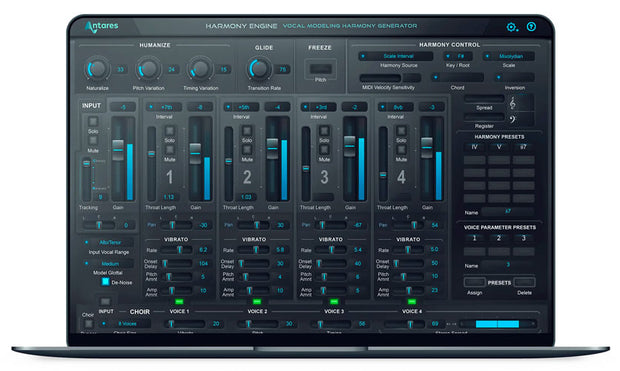Screen dimensions: 620x371
Task: Click the Glide Transition Rate knob
Action: 259,69
